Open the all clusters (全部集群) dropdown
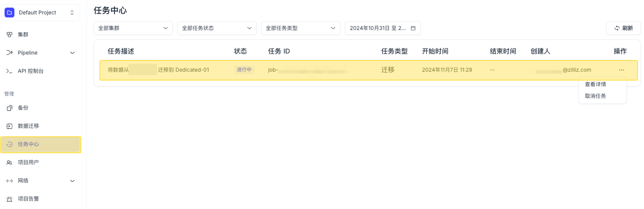 point(133,28)
